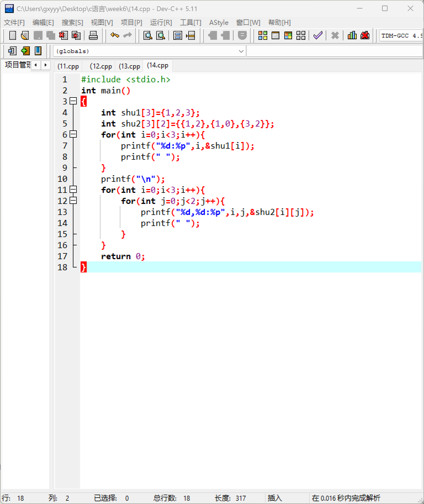Click the Go to function icon
Screen dimensions: 424x504
pos(178,35)
